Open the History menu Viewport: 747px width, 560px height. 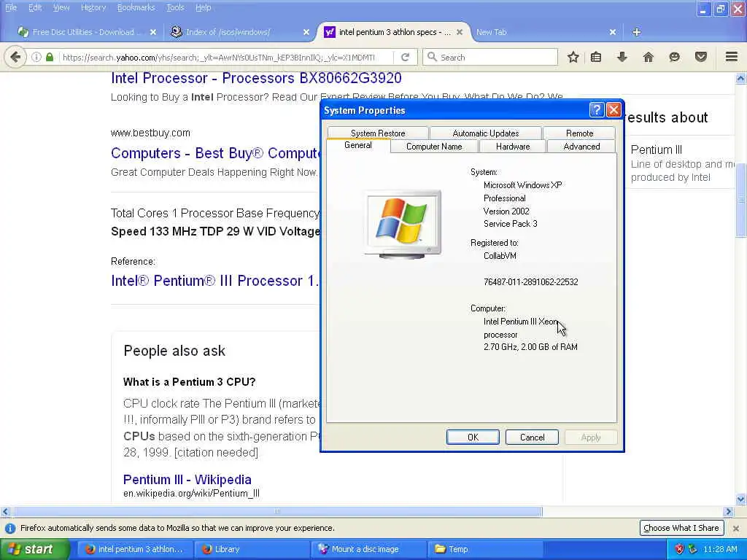(93, 7)
